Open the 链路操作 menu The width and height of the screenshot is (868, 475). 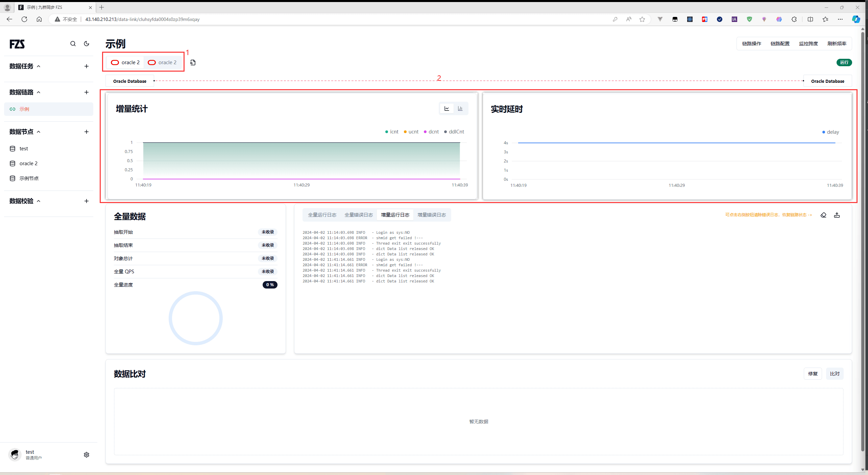tap(751, 44)
